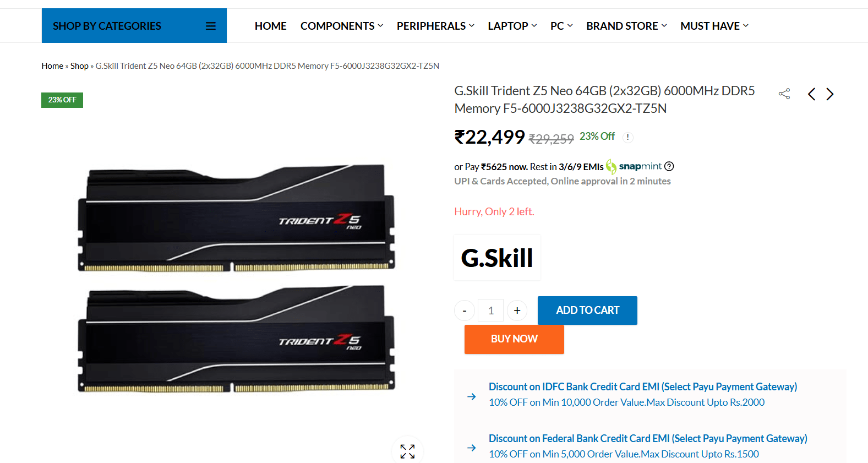Increase quantity with plus button
The height and width of the screenshot is (463, 868).
[x=517, y=311]
